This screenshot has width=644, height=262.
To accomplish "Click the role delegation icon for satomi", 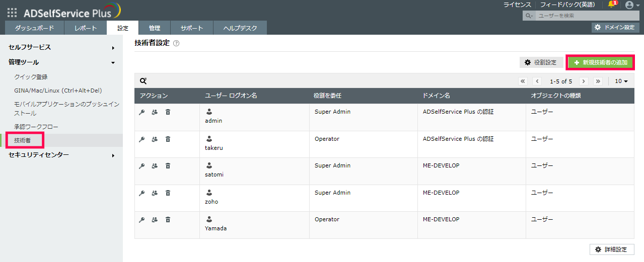I will [155, 166].
